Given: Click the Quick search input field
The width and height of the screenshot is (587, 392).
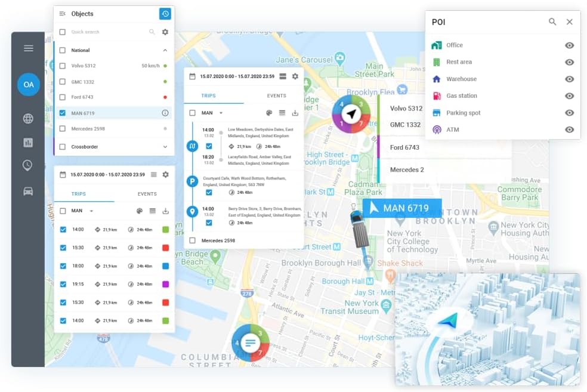Looking at the screenshot, I should coord(107,32).
